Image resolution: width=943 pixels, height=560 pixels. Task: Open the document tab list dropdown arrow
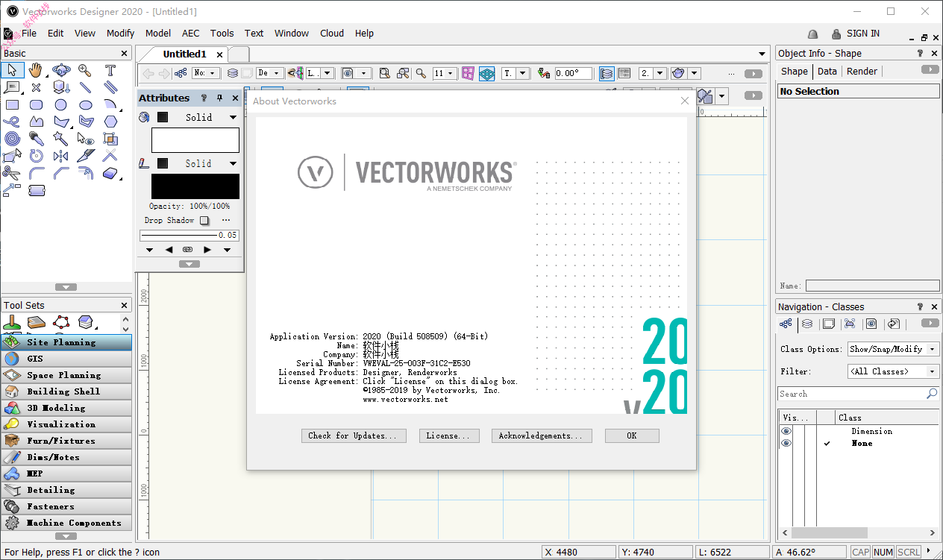point(762,54)
